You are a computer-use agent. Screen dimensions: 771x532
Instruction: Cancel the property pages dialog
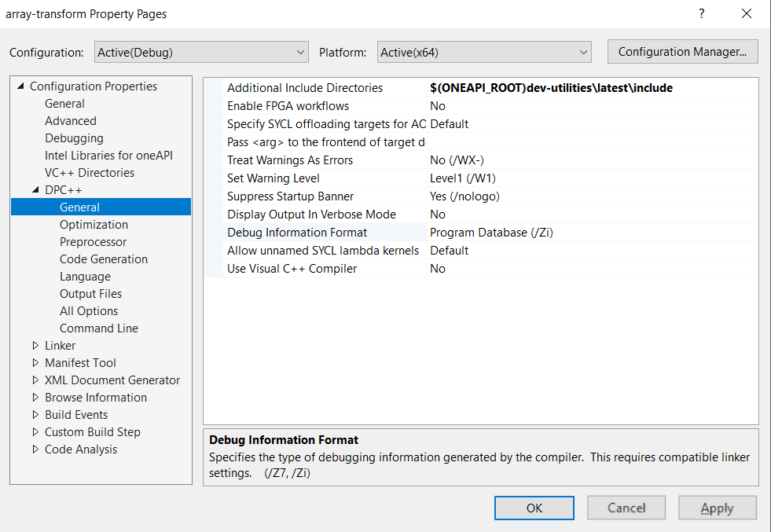click(626, 508)
